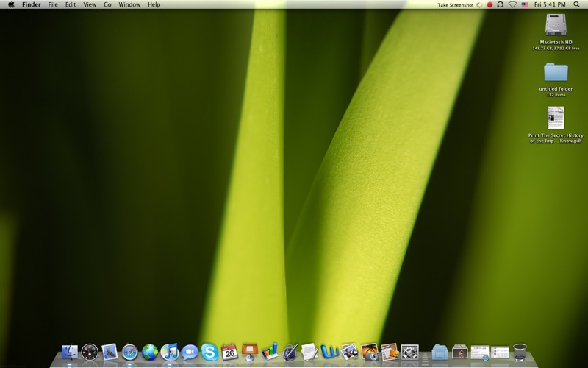The height and width of the screenshot is (368, 588).
Task: Select the Macintosh HD drive icon
Action: pos(556,25)
